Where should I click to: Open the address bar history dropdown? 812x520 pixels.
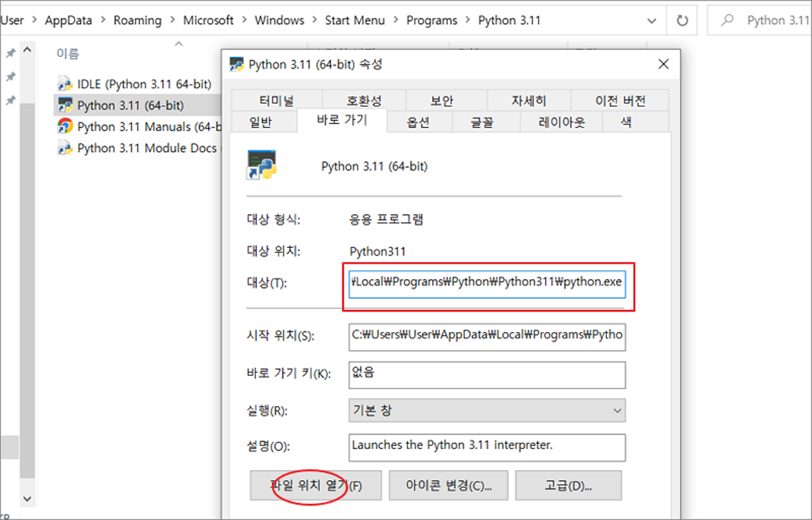point(651,21)
